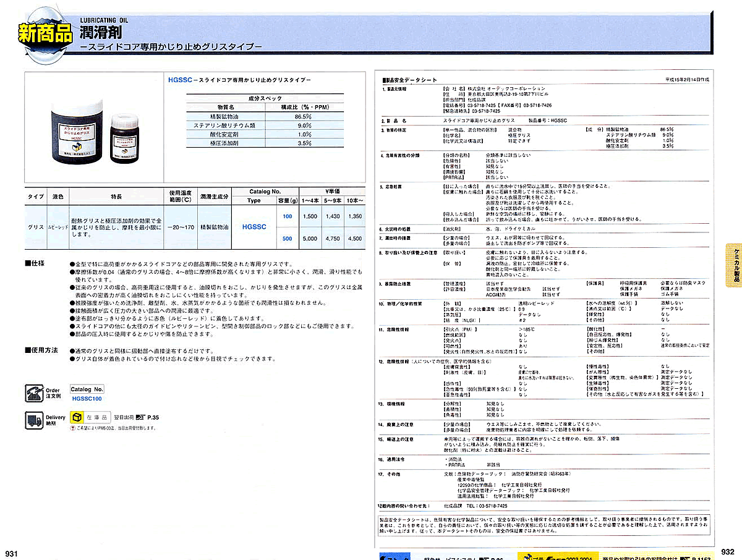Click the Order telephone icon
The image size is (742, 560).
coord(34,393)
